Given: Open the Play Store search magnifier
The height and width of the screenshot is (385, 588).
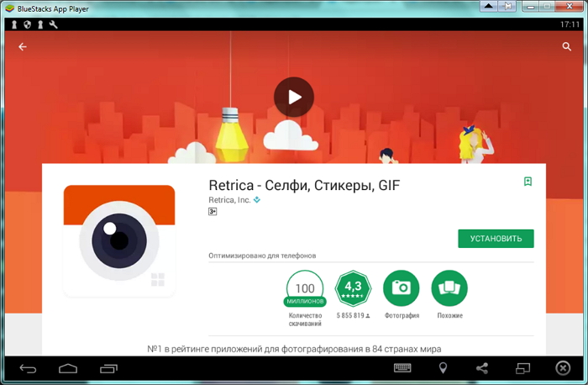Looking at the screenshot, I should pos(567,46).
